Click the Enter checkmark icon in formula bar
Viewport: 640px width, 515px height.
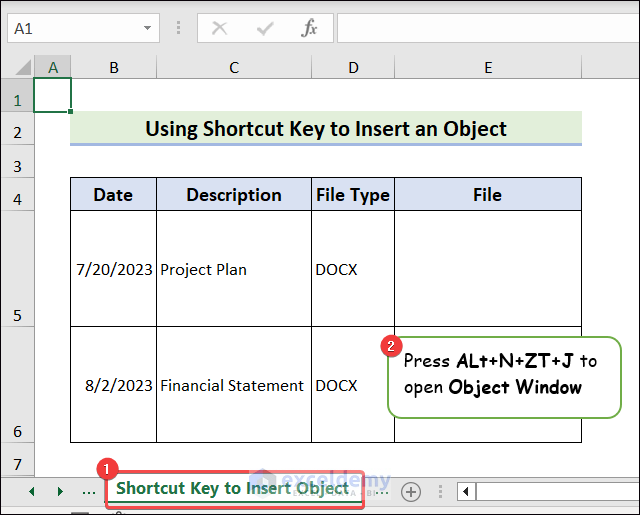click(x=265, y=29)
